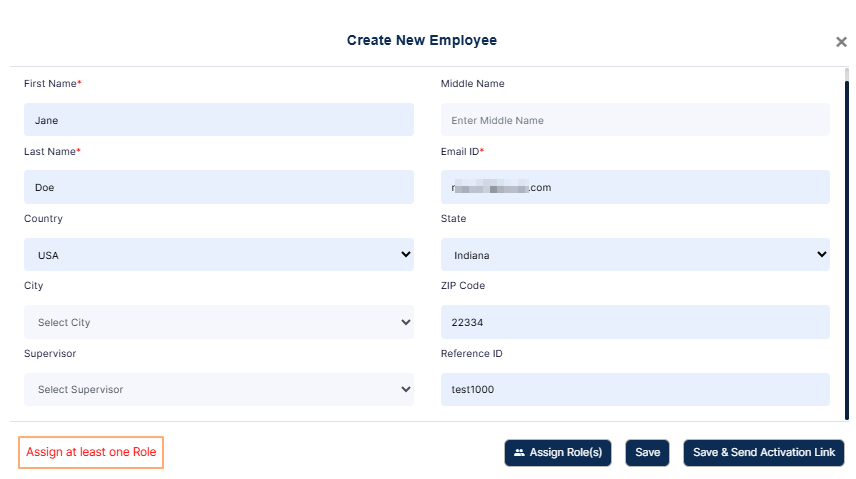This screenshot has width=856, height=479.
Task: Click the Email ID label
Action: pos(462,151)
